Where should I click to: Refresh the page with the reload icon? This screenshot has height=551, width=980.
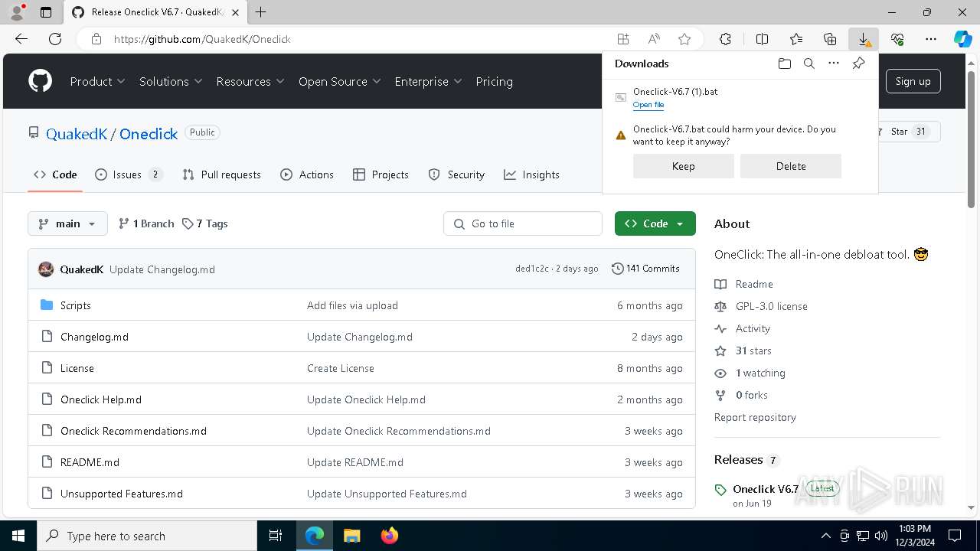pos(55,39)
